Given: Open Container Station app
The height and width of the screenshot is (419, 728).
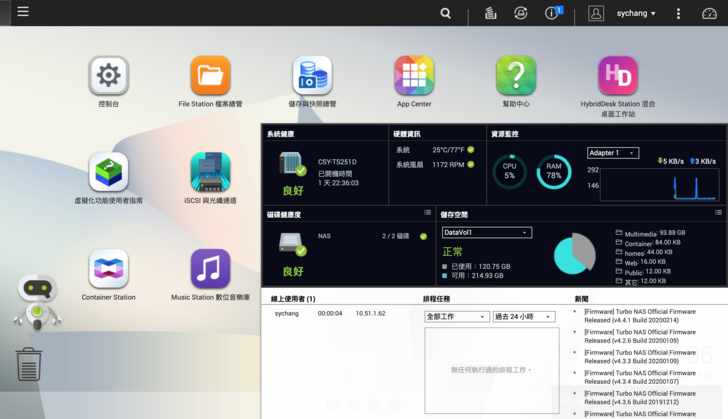Looking at the screenshot, I should click(108, 270).
